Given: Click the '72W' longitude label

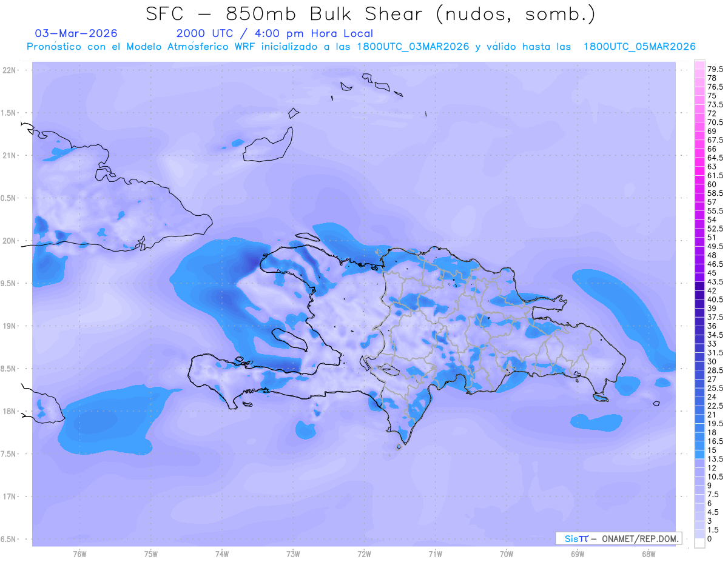Looking at the screenshot, I should (364, 554).
